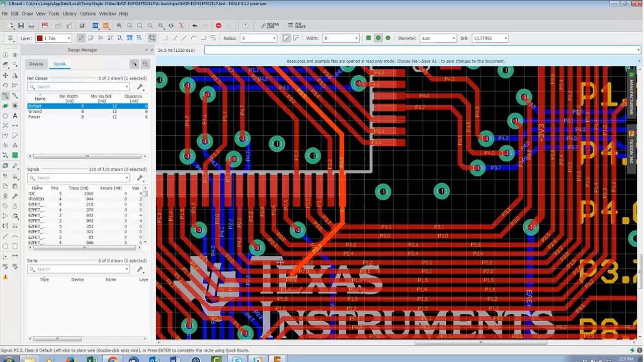Choose the S-curve freehand wire bend style
644x362 pixels.
pos(213,38)
